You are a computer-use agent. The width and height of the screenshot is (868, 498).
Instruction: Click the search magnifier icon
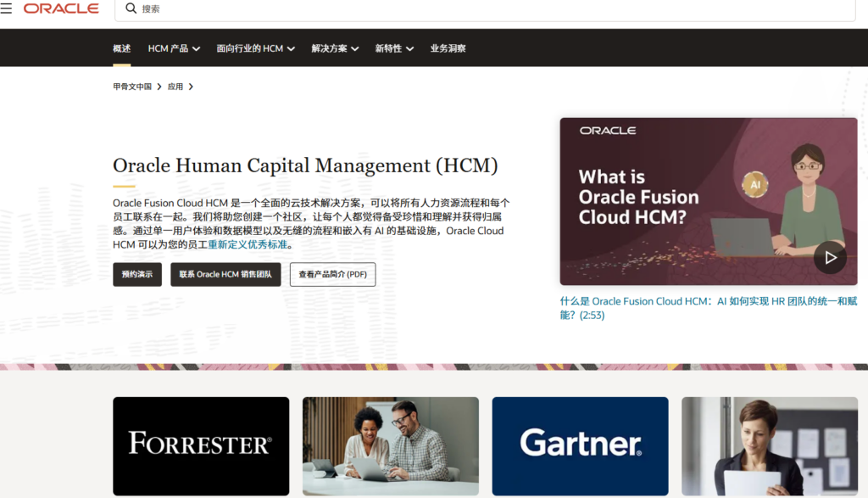point(131,8)
